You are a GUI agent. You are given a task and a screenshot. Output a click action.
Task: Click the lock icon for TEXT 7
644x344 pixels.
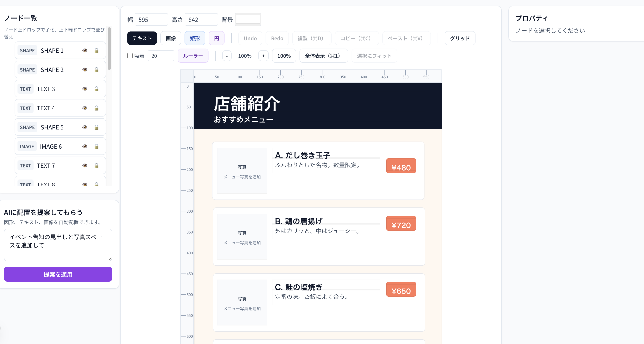pyautogui.click(x=96, y=166)
